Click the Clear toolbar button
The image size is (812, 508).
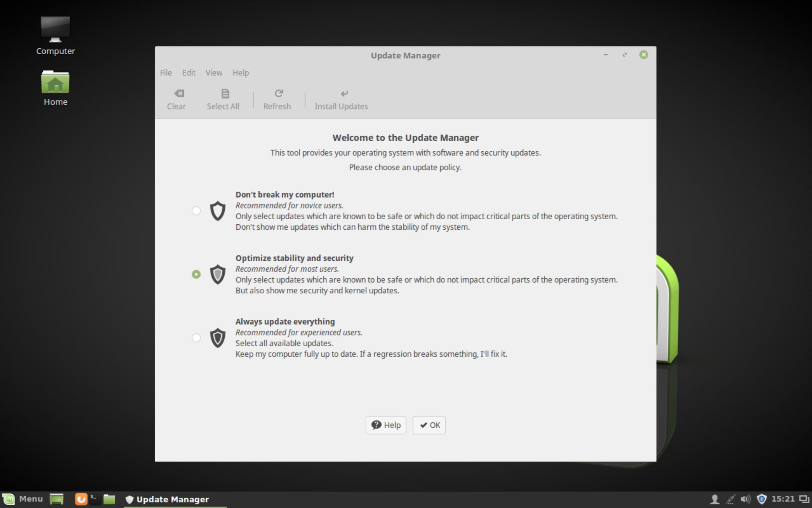(x=176, y=100)
